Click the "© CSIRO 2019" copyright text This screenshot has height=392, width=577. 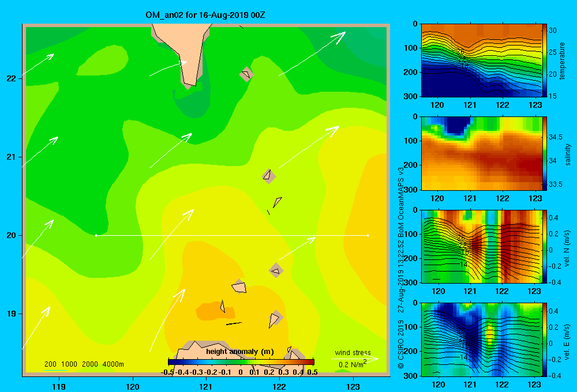[401, 344]
